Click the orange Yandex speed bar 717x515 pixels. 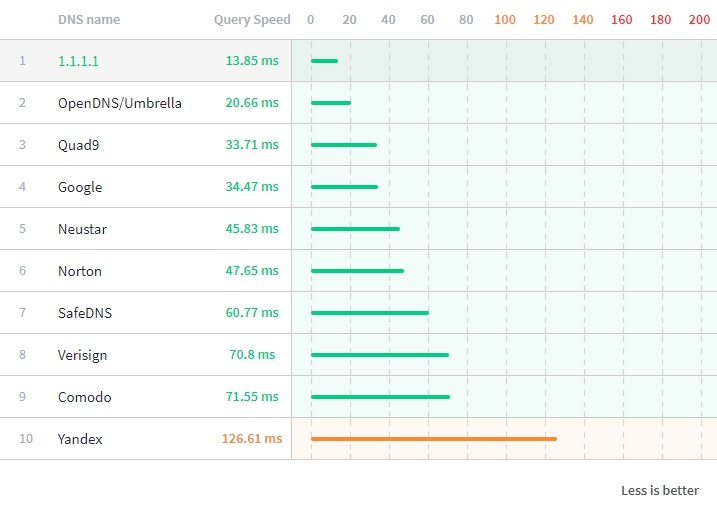point(433,439)
